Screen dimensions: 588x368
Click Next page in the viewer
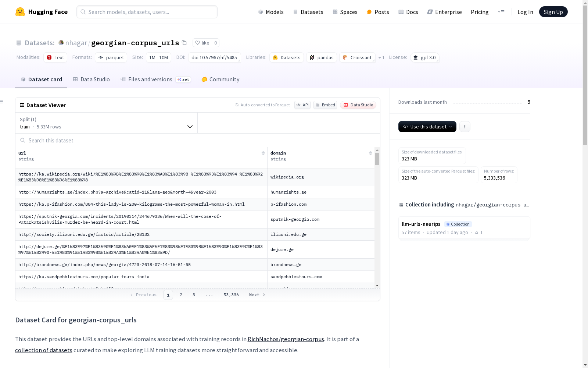click(x=257, y=295)
